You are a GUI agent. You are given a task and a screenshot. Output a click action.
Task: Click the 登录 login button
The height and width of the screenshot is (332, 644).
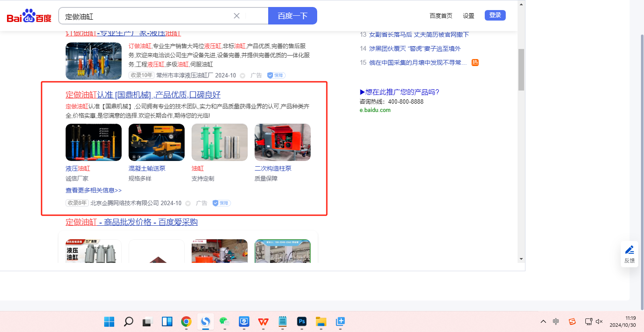pos(495,15)
